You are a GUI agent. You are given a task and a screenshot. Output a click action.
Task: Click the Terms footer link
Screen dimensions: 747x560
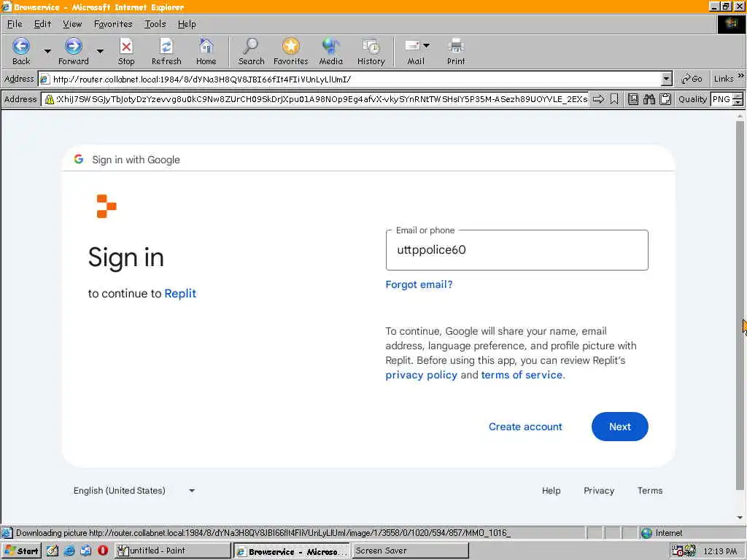(x=650, y=491)
